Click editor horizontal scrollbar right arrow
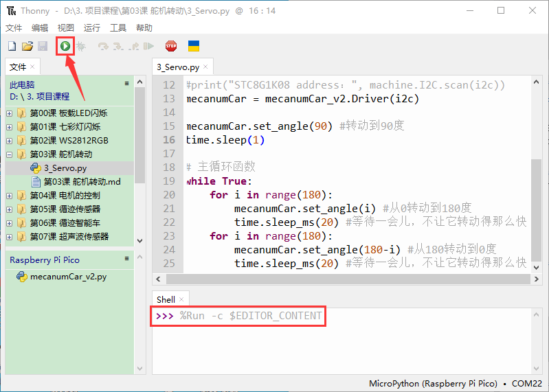Viewport: 549px width, 392px height. tap(536, 279)
